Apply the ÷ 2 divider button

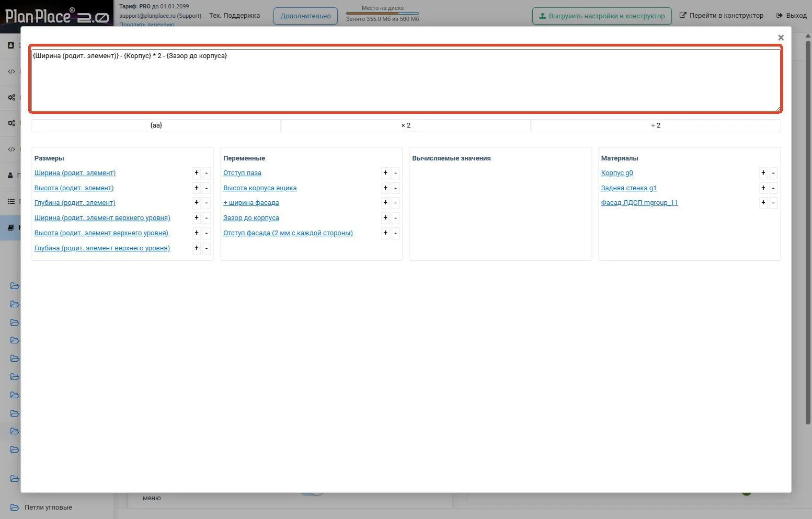tap(656, 125)
